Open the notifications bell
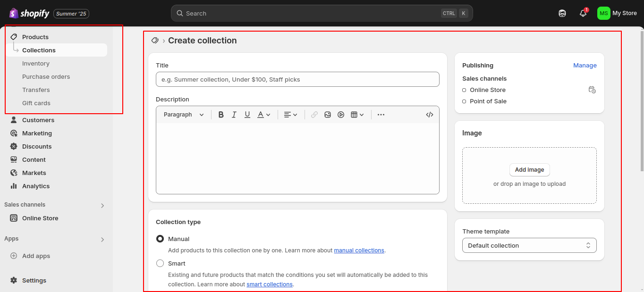Viewport: 644px width, 292px height. (583, 13)
